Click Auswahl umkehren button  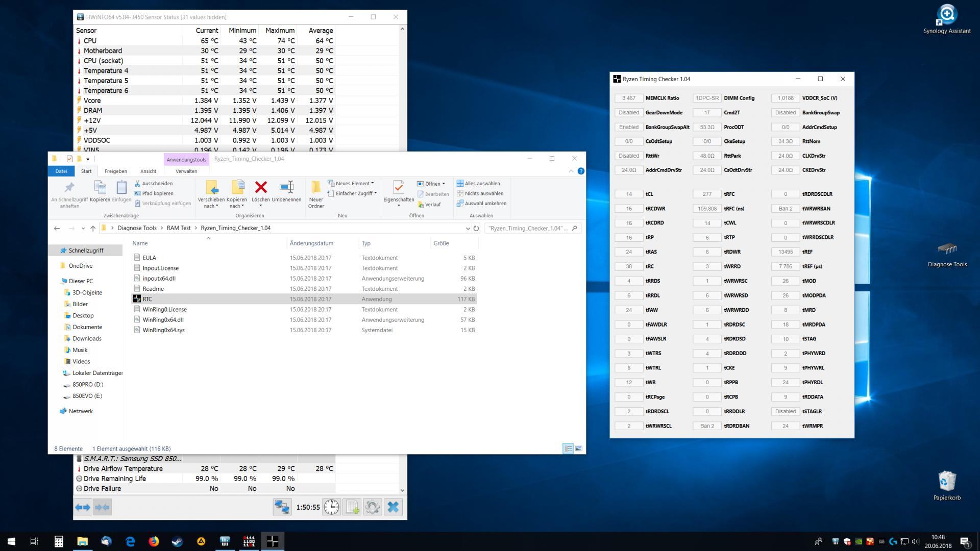point(481,204)
